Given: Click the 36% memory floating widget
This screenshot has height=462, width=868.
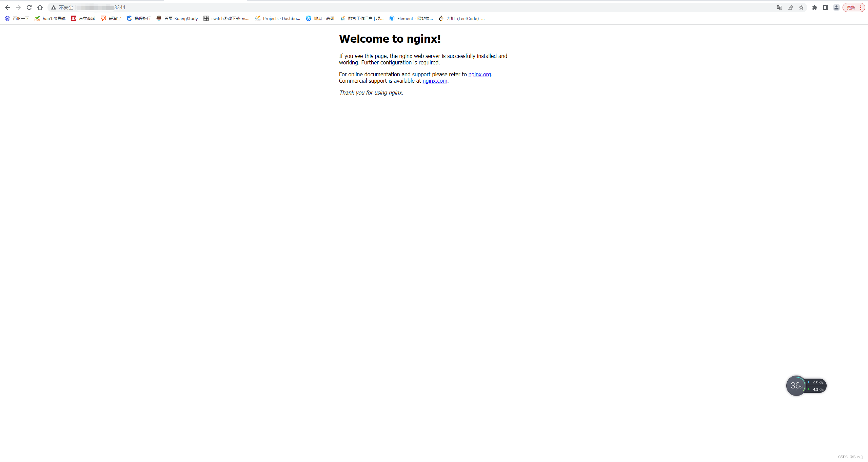Looking at the screenshot, I should coord(796,386).
